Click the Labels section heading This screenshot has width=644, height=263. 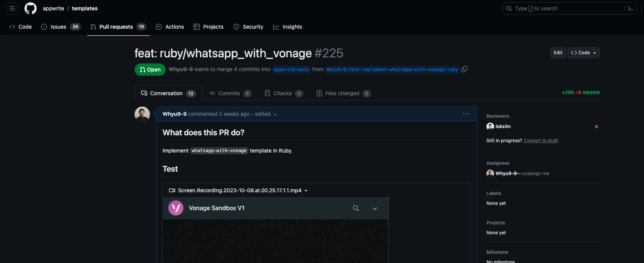tap(494, 193)
